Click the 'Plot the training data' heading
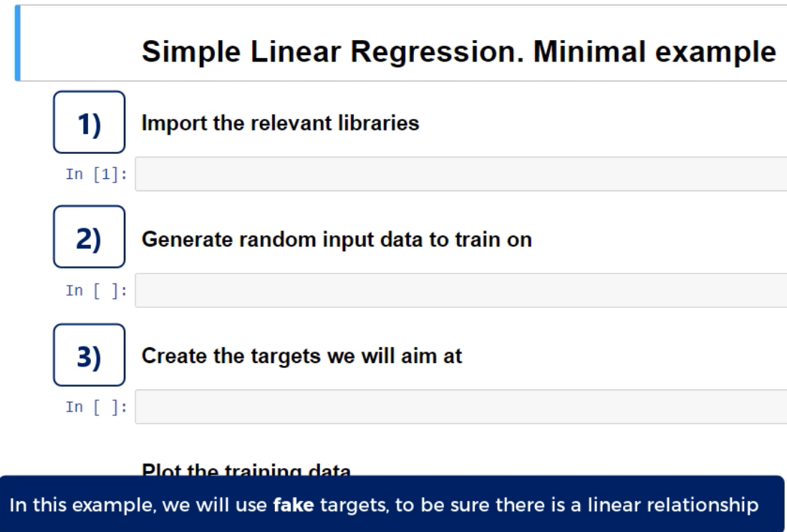787x532 pixels. click(246, 471)
